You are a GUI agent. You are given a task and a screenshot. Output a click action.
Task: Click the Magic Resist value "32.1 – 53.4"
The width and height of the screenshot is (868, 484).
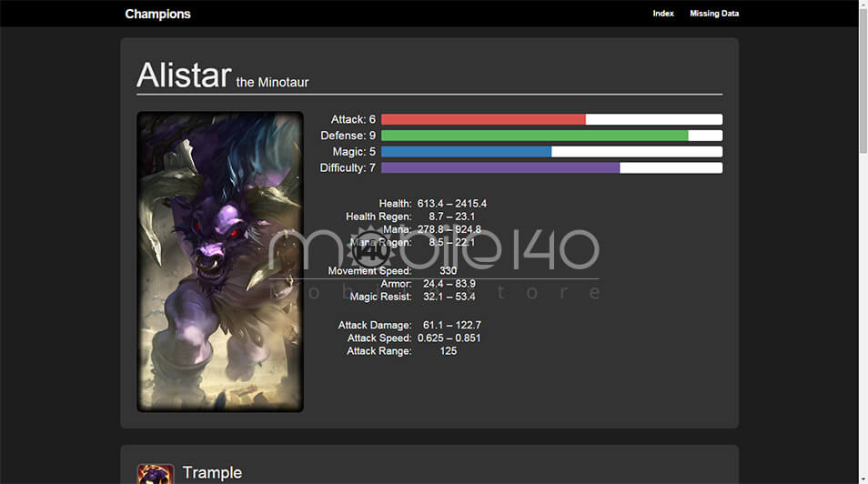449,297
